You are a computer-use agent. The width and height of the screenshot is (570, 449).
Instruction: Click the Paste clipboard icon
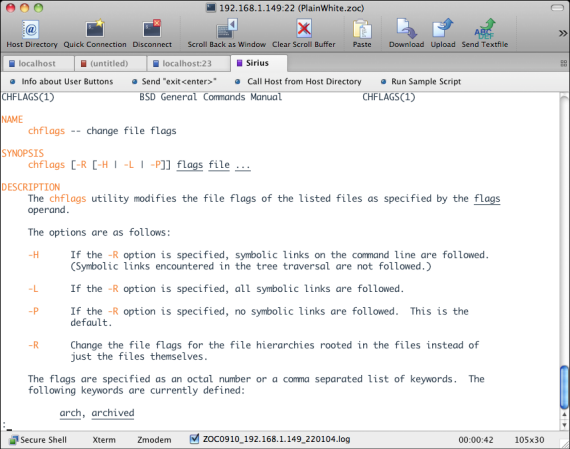pos(362,29)
